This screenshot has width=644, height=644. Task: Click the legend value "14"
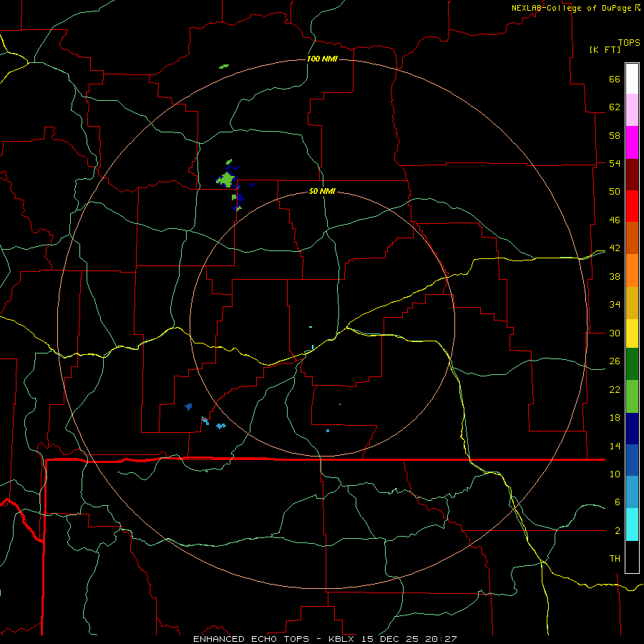click(x=615, y=446)
